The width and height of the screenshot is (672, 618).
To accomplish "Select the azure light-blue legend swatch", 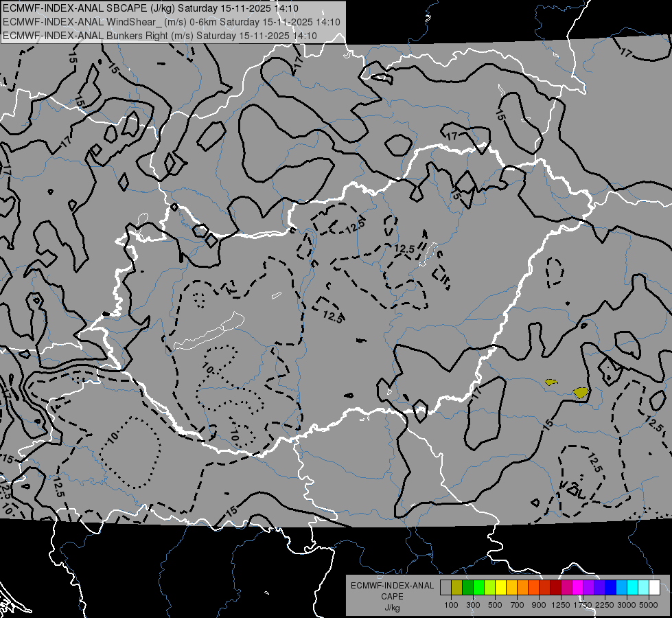I will [x=621, y=588].
